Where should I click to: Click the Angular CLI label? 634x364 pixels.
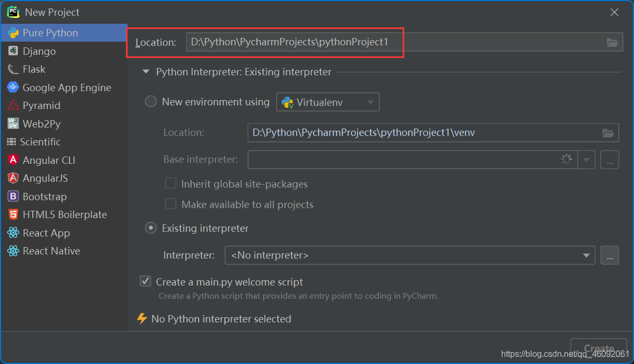(x=49, y=160)
